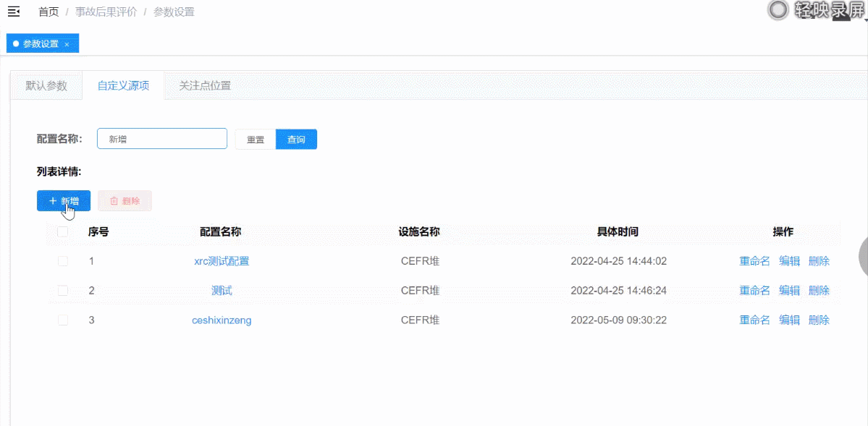Click CEFR堆 in the ceshixinzeng row
868x426 pixels.
pyautogui.click(x=420, y=320)
